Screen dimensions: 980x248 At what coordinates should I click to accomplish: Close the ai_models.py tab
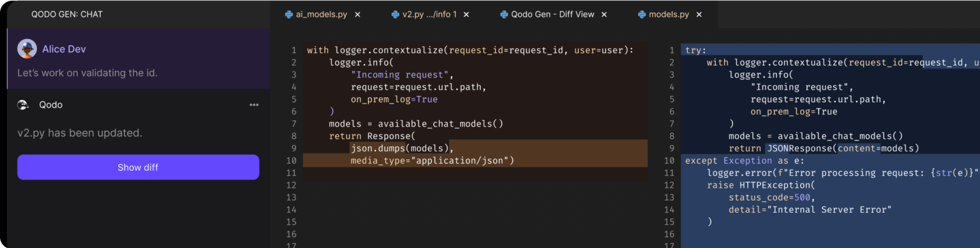pos(357,14)
